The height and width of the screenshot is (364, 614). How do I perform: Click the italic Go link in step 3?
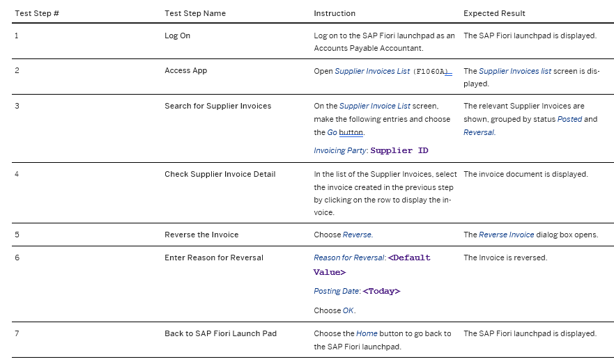click(x=332, y=132)
